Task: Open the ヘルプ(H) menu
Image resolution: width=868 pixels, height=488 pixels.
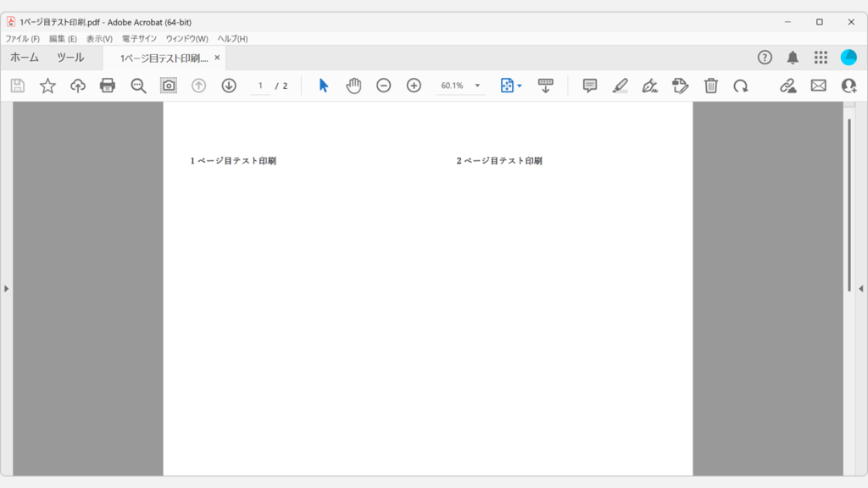Action: (232, 39)
